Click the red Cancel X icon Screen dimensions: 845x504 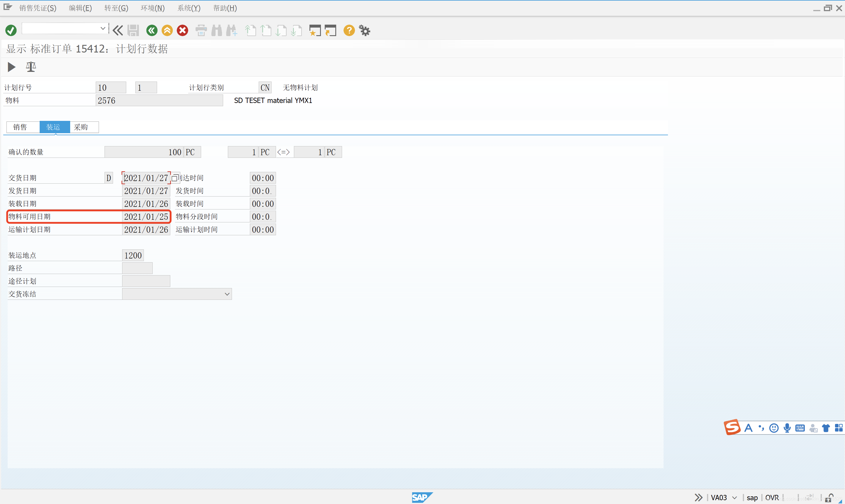click(x=183, y=31)
